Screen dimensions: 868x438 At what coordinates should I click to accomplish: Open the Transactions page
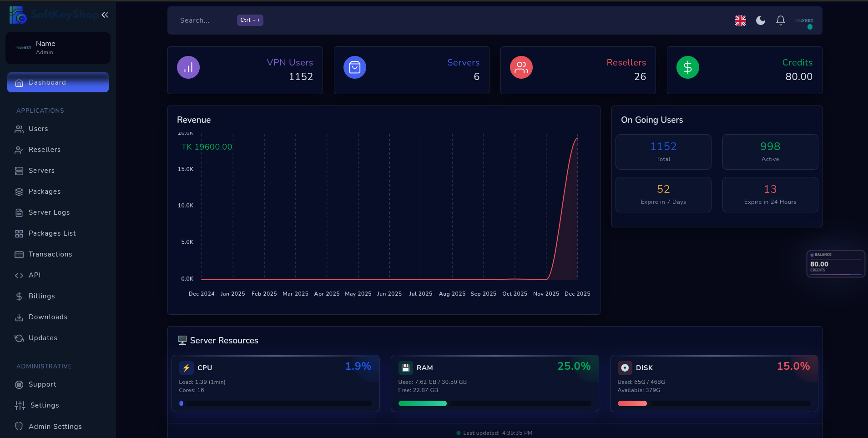pyautogui.click(x=50, y=254)
